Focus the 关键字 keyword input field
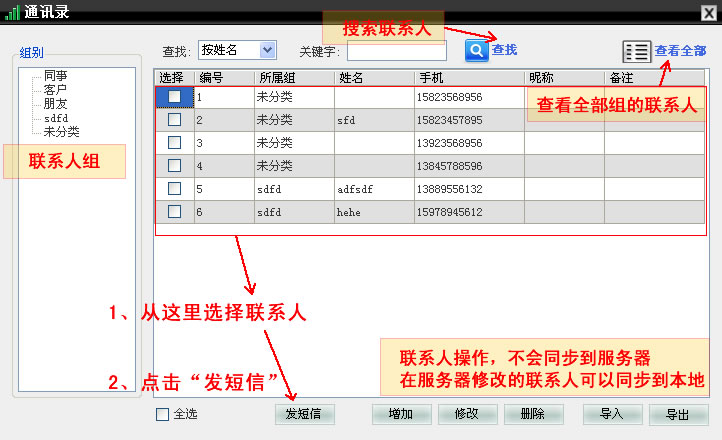722x440 pixels. [396, 50]
